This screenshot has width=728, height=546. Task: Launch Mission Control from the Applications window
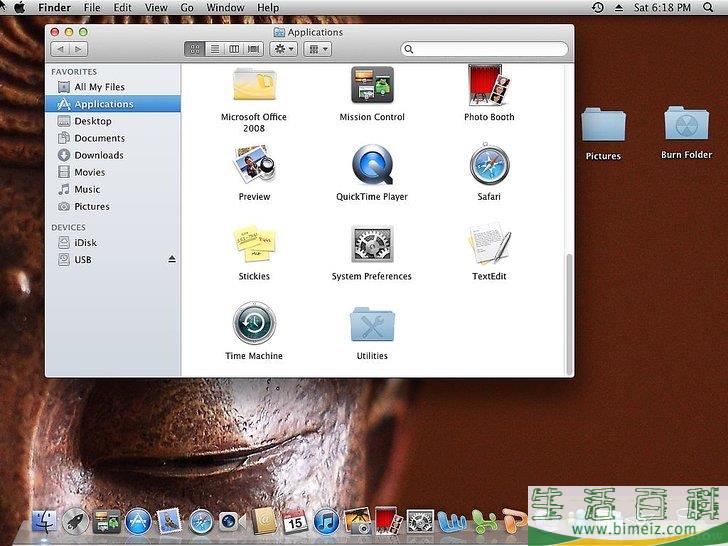pyautogui.click(x=372, y=84)
